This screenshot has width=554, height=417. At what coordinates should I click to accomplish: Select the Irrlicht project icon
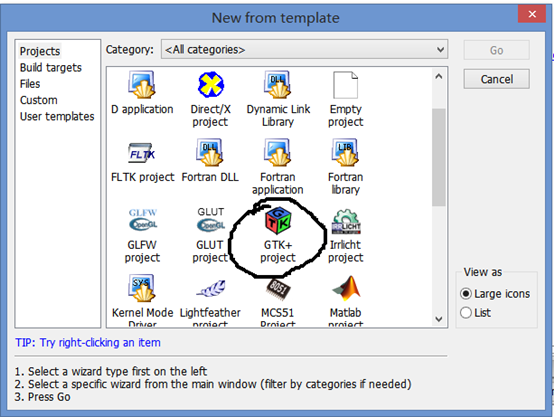(x=346, y=222)
